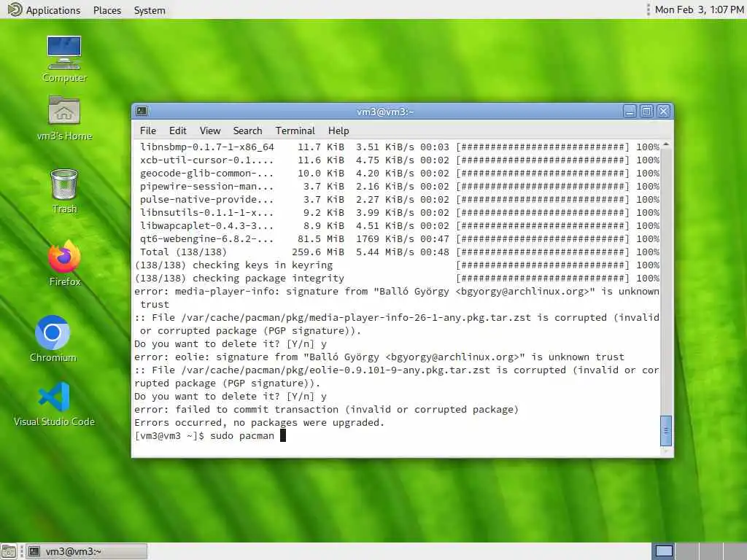Click the 'libwapcaplet-0.4.3-3...' line

[x=399, y=226]
